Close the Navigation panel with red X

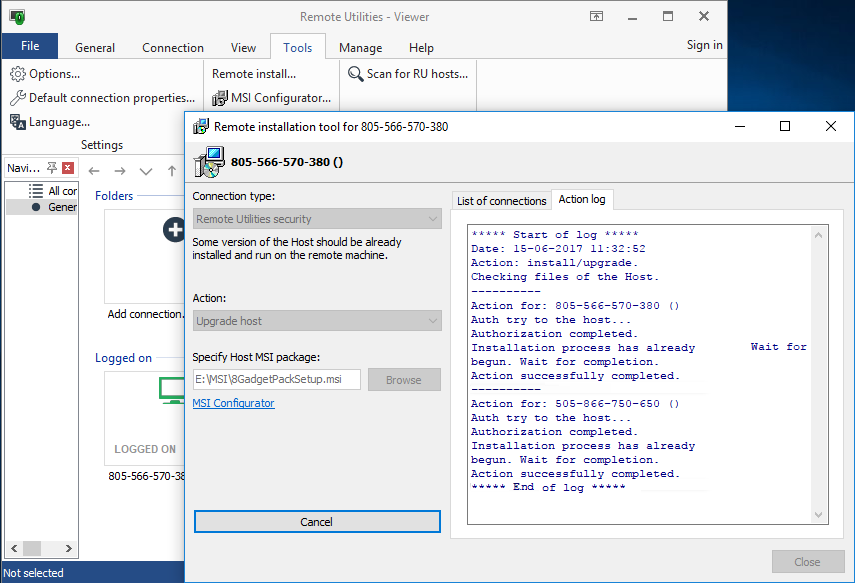(68, 167)
